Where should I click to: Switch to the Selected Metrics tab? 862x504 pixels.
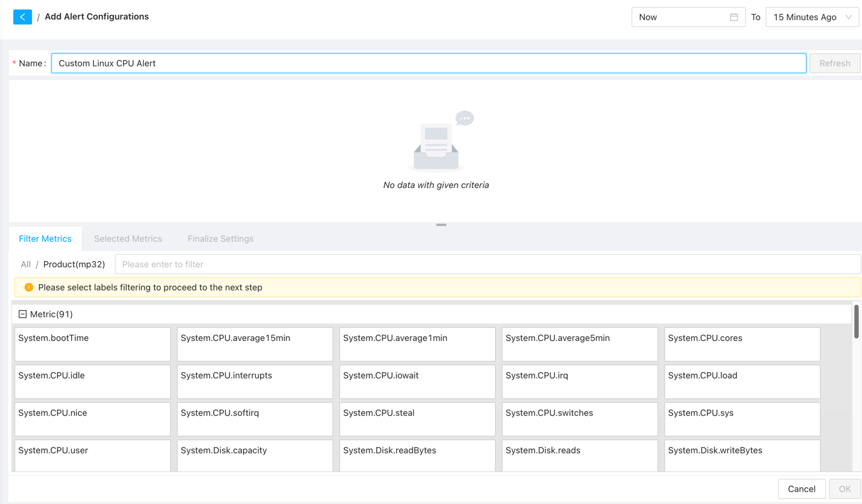pos(128,239)
